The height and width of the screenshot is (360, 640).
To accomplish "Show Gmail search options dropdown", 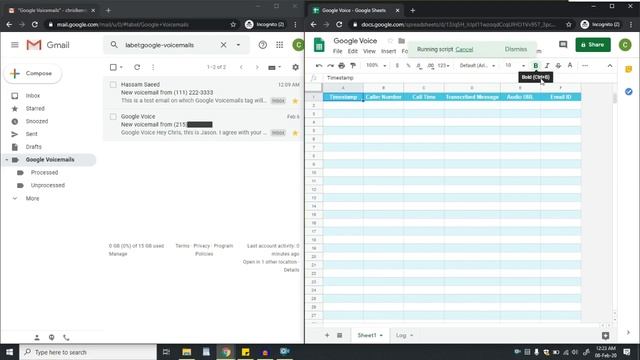I will point(238,45).
